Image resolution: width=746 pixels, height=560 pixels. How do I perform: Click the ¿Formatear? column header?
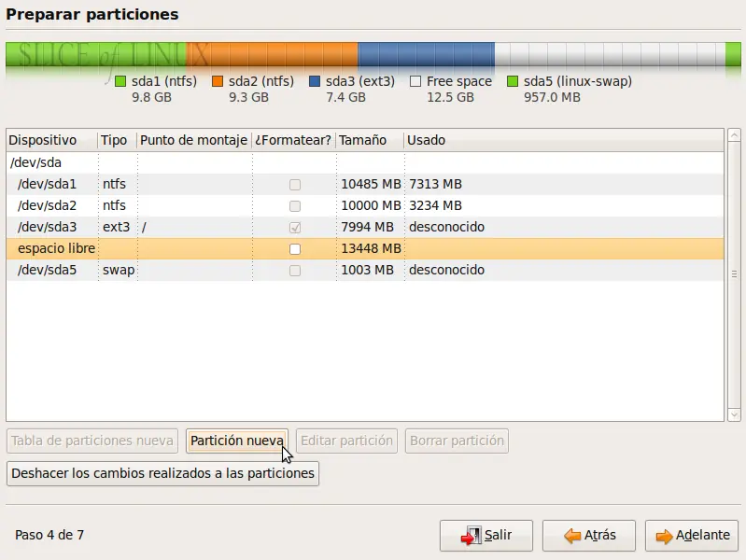point(293,140)
